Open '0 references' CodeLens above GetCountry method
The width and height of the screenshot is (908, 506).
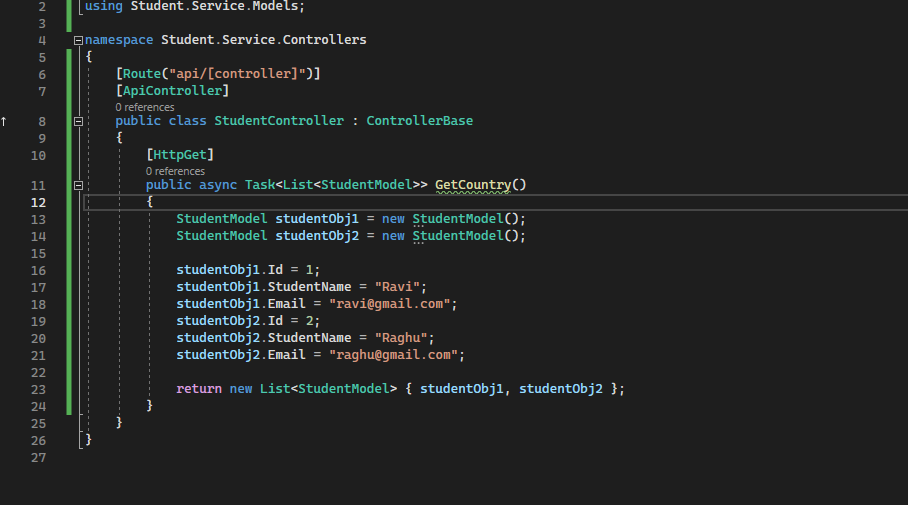(175, 171)
